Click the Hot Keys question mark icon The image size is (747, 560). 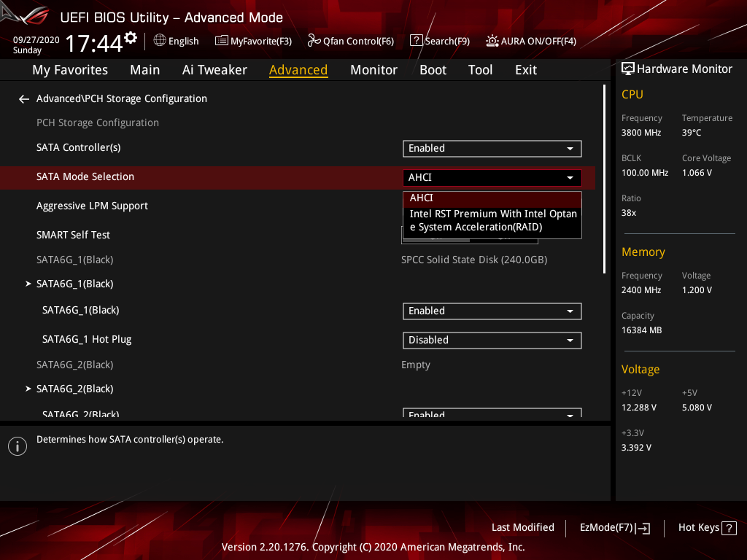pos(729,528)
